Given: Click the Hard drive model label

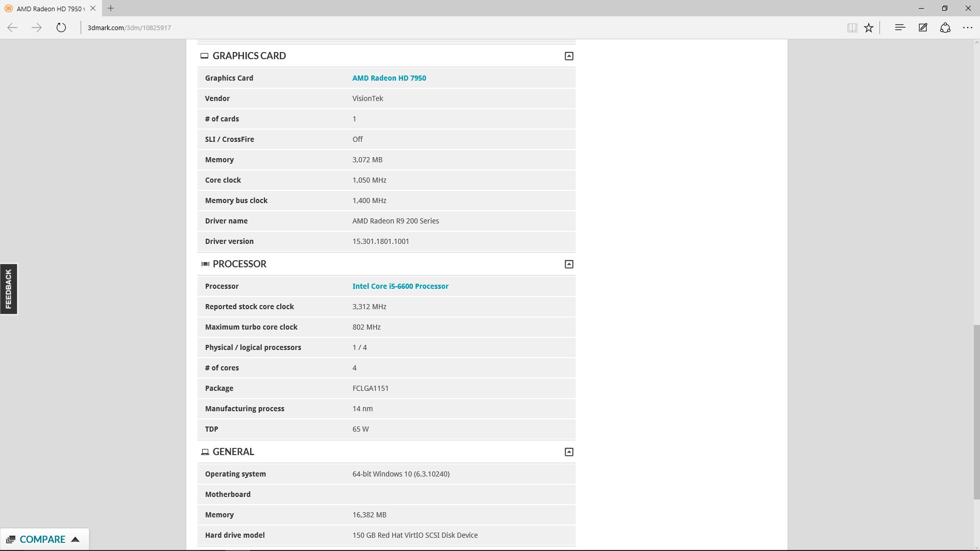Looking at the screenshot, I should [235, 535].
